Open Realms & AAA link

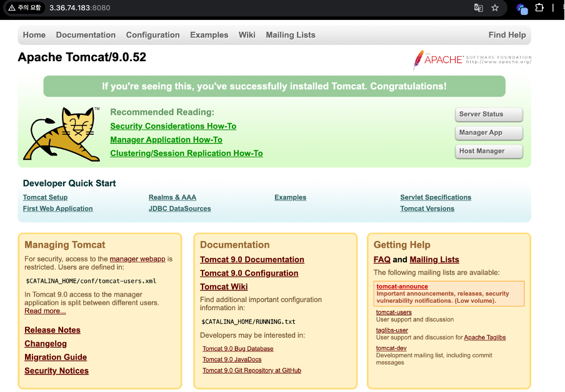point(172,197)
